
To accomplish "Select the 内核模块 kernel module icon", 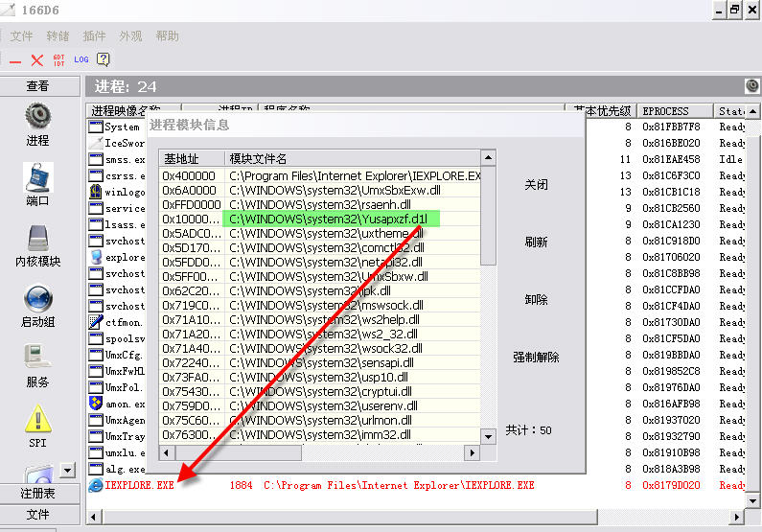I will point(38,238).
